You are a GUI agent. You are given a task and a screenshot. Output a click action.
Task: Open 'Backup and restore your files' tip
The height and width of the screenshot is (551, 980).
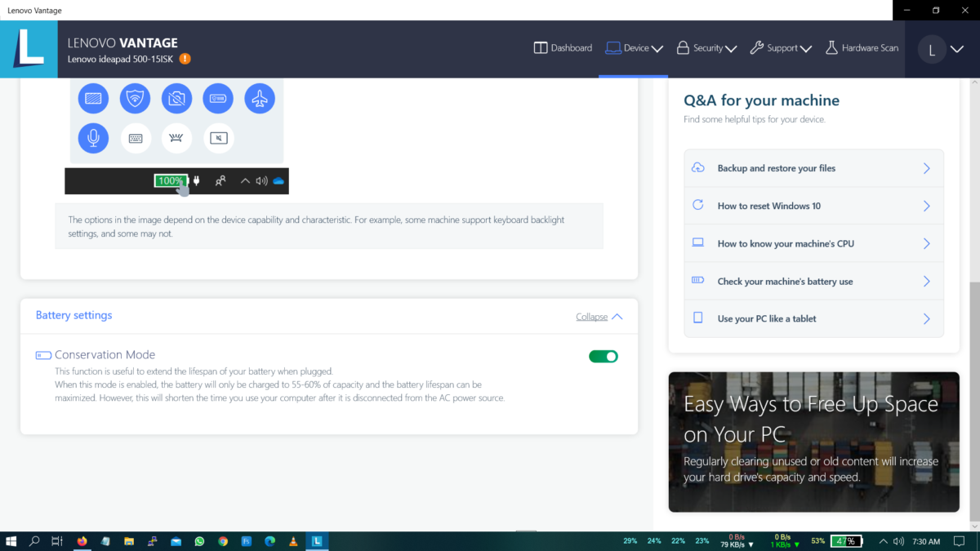(813, 168)
